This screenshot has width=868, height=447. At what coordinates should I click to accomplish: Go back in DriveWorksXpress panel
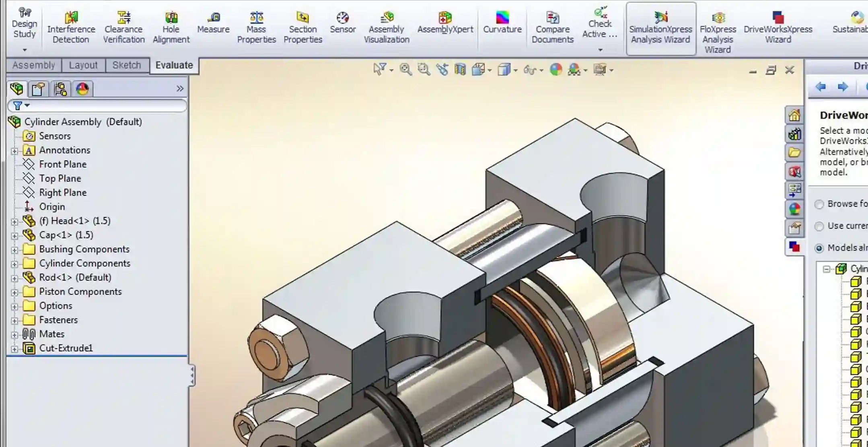pos(821,87)
